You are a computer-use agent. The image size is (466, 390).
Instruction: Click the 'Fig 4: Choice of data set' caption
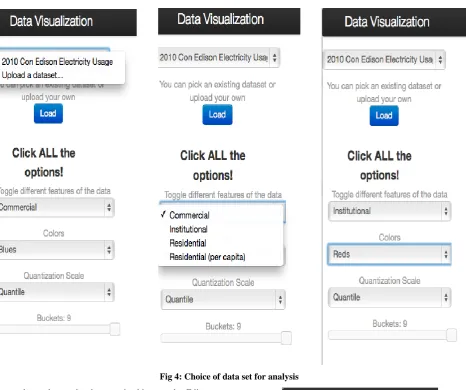(x=229, y=377)
